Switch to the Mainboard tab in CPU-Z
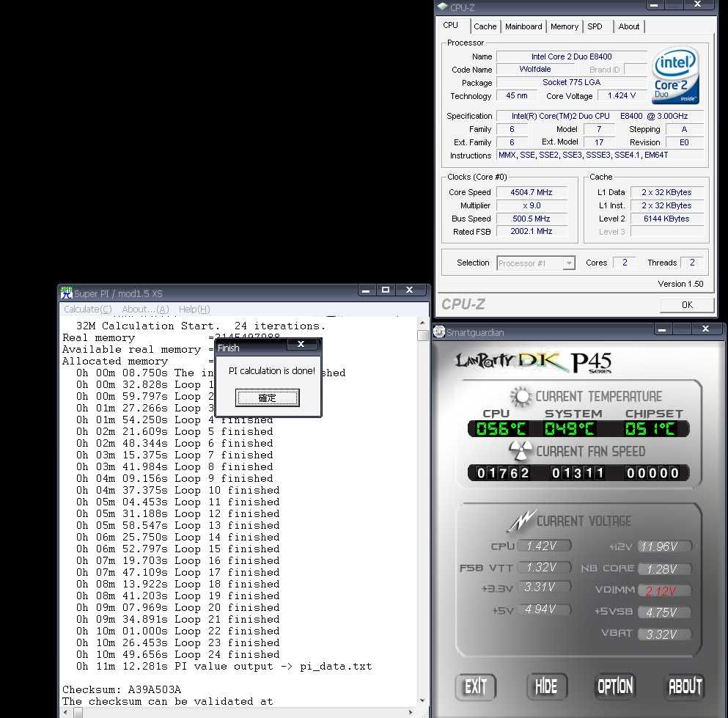 pyautogui.click(x=523, y=26)
